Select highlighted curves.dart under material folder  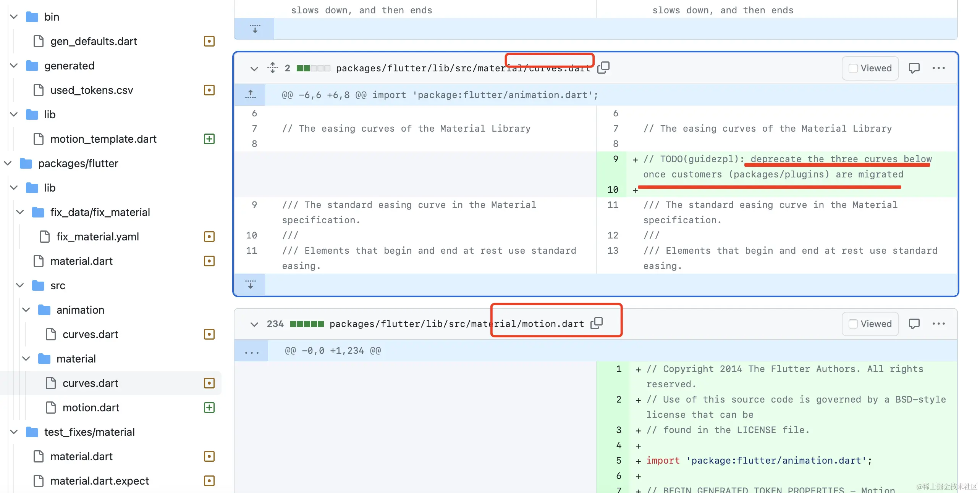[x=91, y=383]
